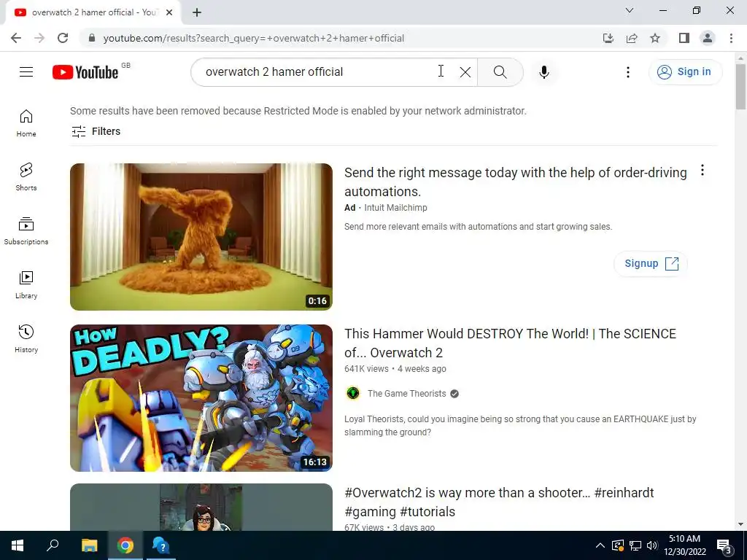Open File Explorer from the taskbar
This screenshot has height=560, width=747.
tap(89, 545)
